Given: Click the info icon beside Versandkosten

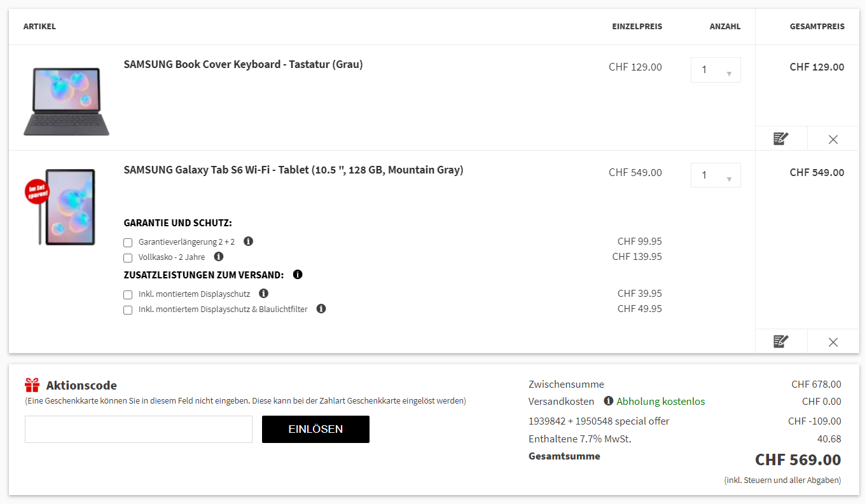Looking at the screenshot, I should [x=609, y=401].
